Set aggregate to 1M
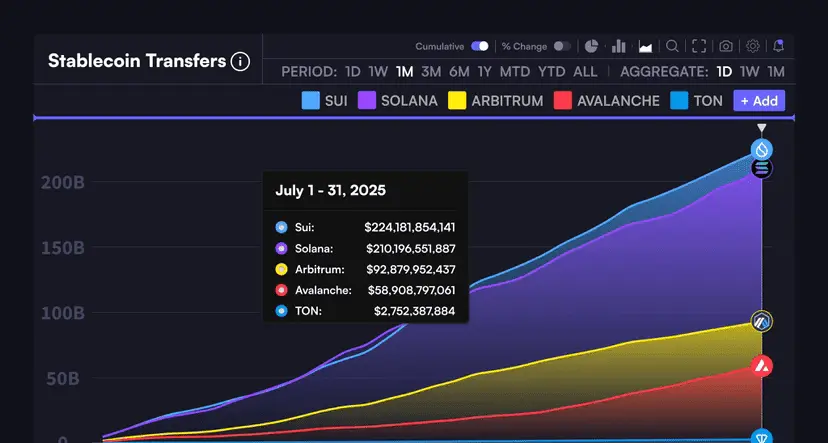This screenshot has height=443, width=828. click(x=776, y=72)
